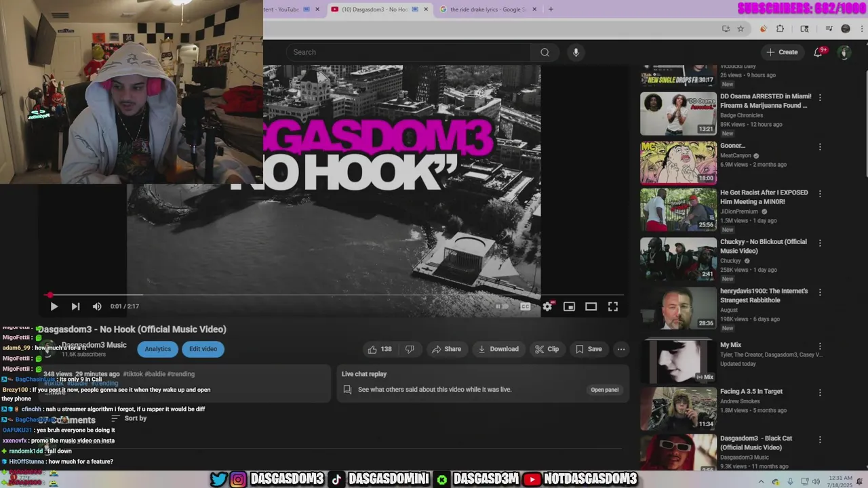The image size is (868, 488).
Task: Open YouTube notifications bell
Action: click(x=818, y=52)
